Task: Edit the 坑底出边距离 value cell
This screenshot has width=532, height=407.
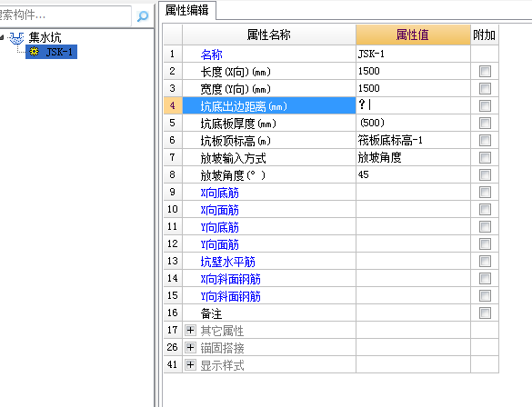Action: coord(413,105)
